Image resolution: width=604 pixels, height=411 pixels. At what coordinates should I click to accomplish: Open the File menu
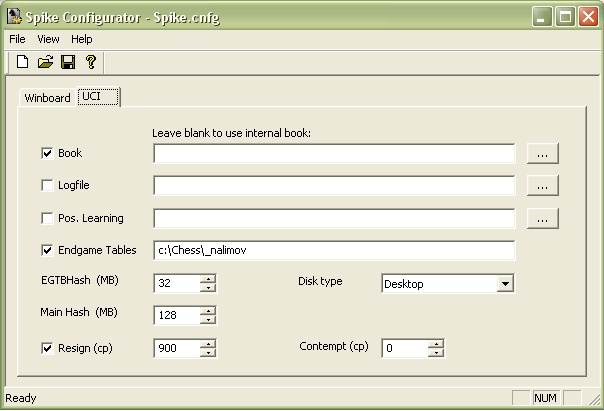click(17, 39)
